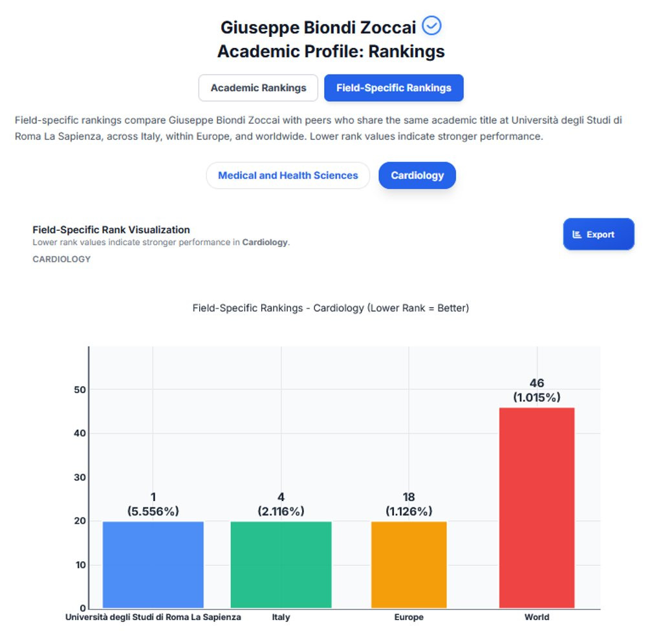652x644 pixels.
Task: Click the 4 (2.116%) data label
Action: [x=281, y=504]
